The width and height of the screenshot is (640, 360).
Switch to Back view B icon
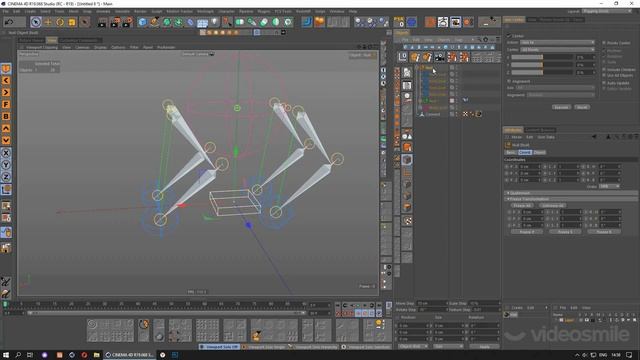(x=6, y=116)
